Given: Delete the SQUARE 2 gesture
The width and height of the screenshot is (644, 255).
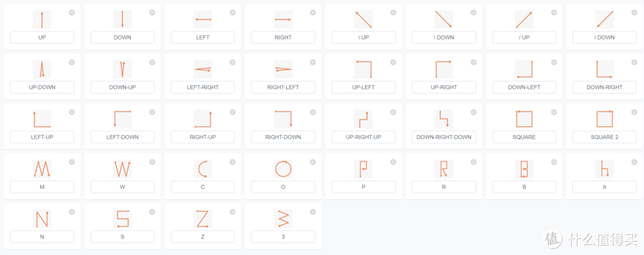Looking at the screenshot, I should point(634,112).
